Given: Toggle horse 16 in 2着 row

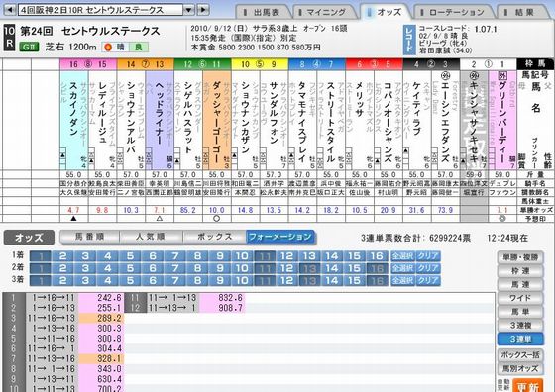Looking at the screenshot, I should 377,268.
